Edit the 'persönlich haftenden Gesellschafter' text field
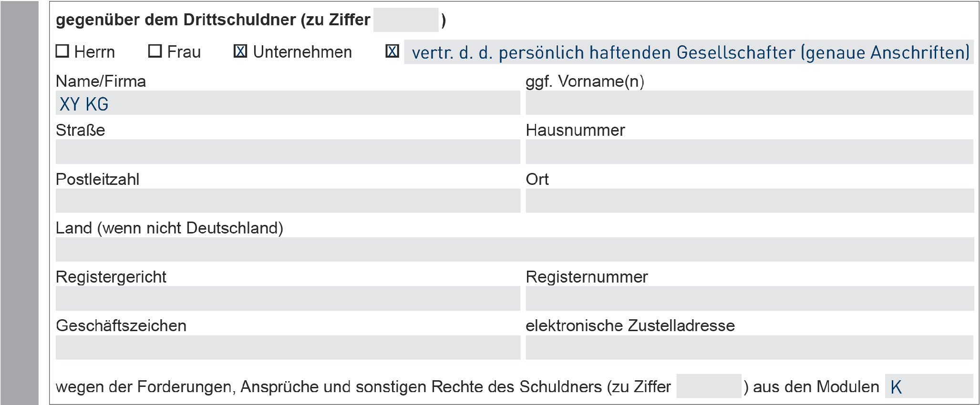This screenshot has width=980, height=405. [x=688, y=52]
